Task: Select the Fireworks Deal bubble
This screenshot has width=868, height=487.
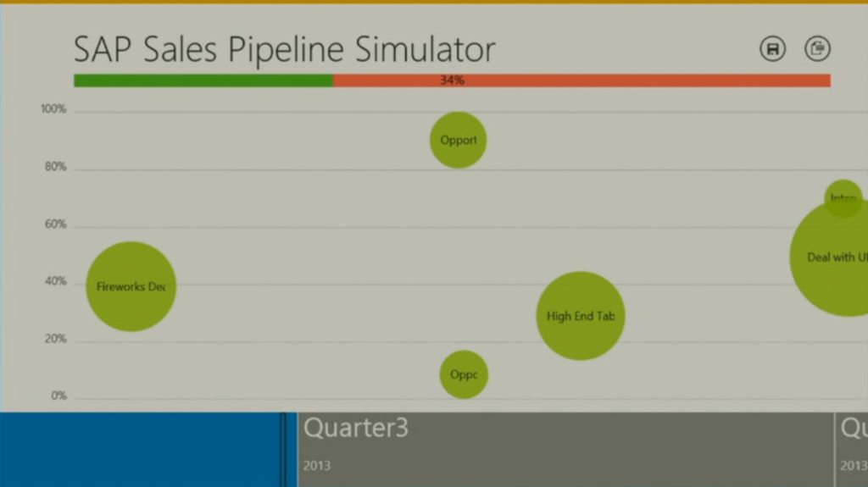Action: click(x=131, y=286)
